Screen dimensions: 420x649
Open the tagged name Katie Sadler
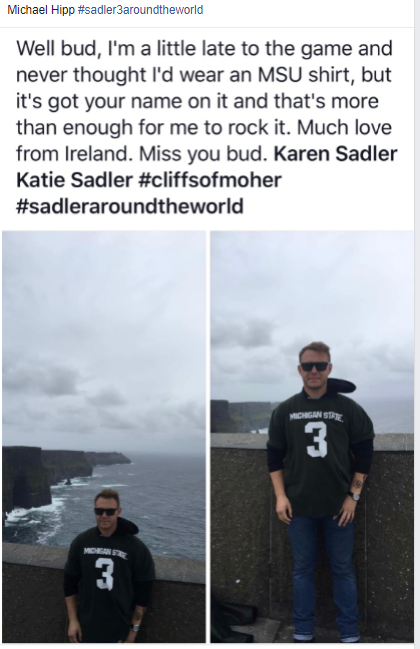coord(74,180)
